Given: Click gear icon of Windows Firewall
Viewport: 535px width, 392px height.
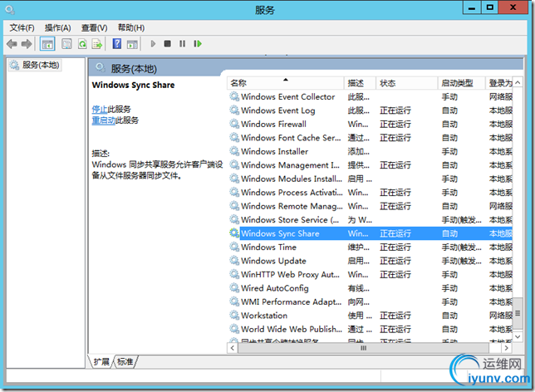Looking at the screenshot, I should pos(234,124).
